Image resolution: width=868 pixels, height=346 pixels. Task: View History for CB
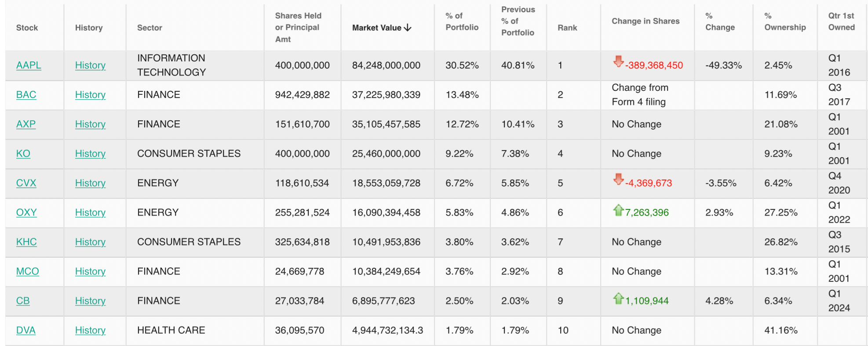90,301
